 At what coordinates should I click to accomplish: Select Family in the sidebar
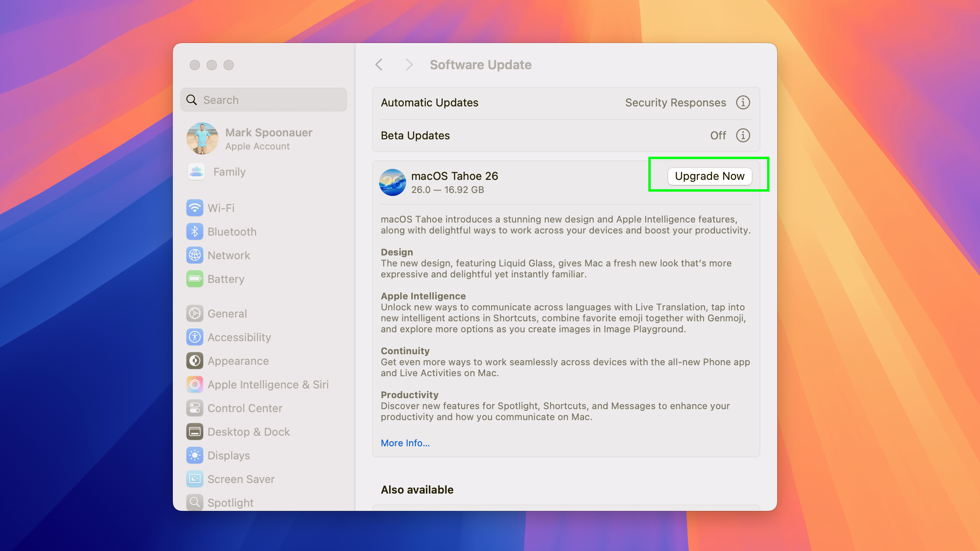[229, 171]
